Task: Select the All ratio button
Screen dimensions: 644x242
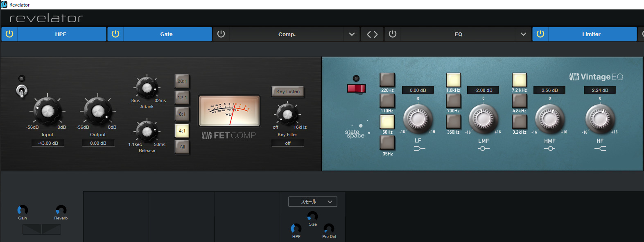Action: pos(182,147)
